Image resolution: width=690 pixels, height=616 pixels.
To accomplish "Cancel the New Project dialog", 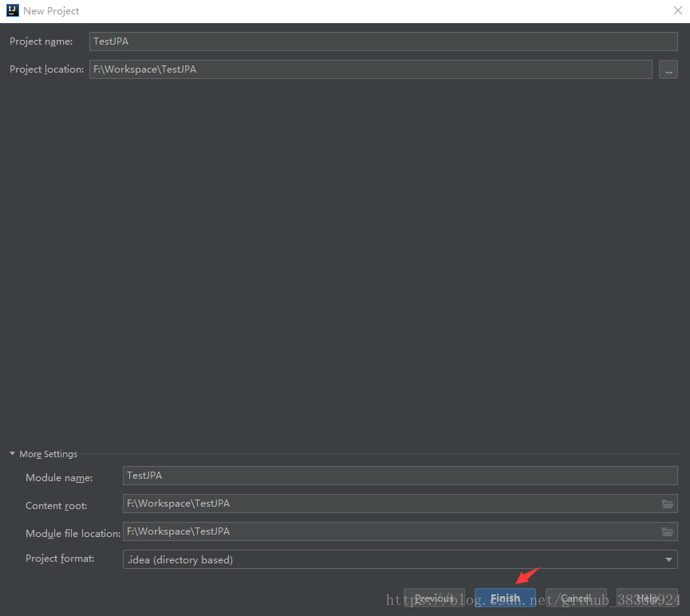I will (576, 598).
